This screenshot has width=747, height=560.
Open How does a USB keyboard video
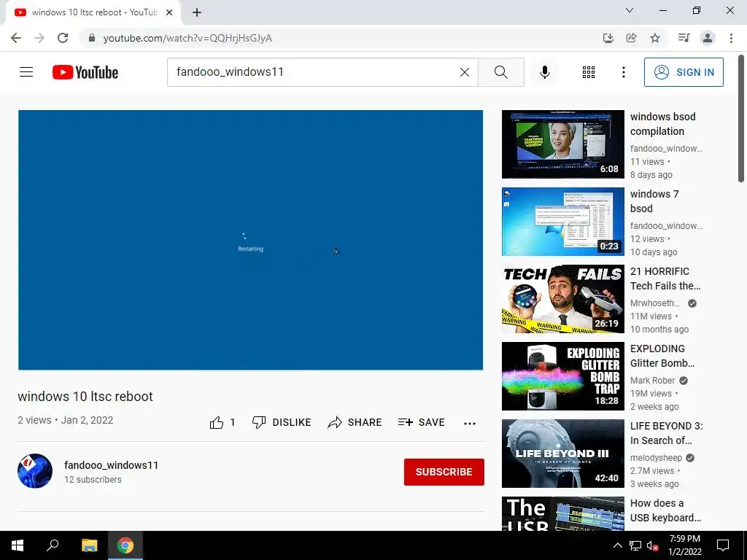pos(665,510)
